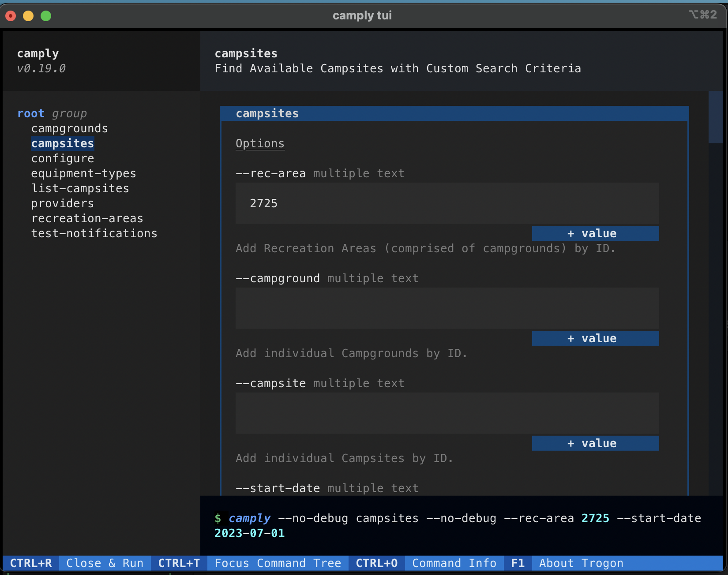This screenshot has height=575, width=728.
Task: Focus the --rec-area input containing 2725
Action: coord(447,203)
